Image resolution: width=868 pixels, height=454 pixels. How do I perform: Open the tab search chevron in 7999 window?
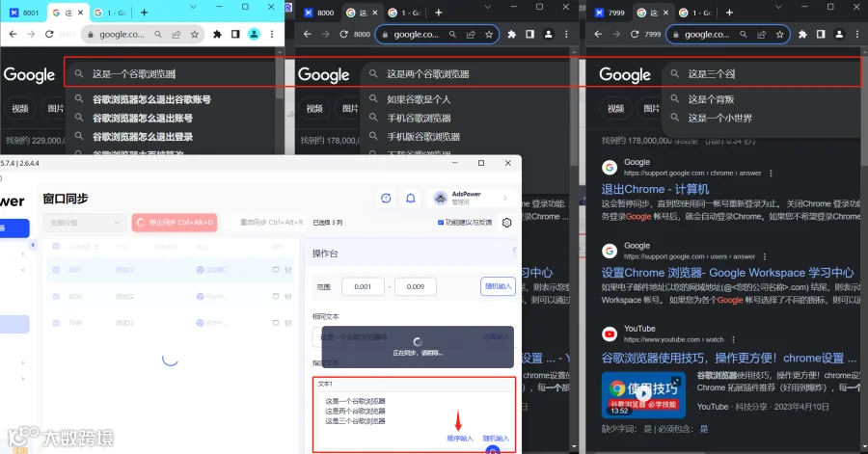tap(777, 7)
